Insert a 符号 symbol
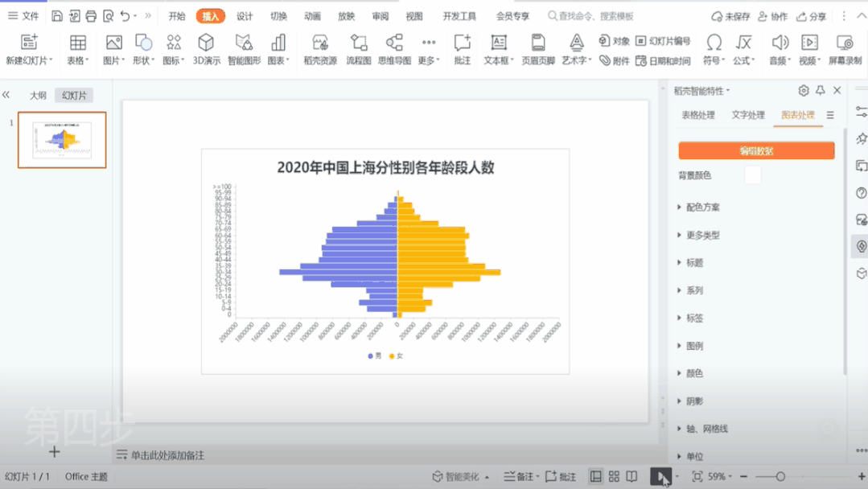Screen dimensions: 868x489 click(714, 43)
